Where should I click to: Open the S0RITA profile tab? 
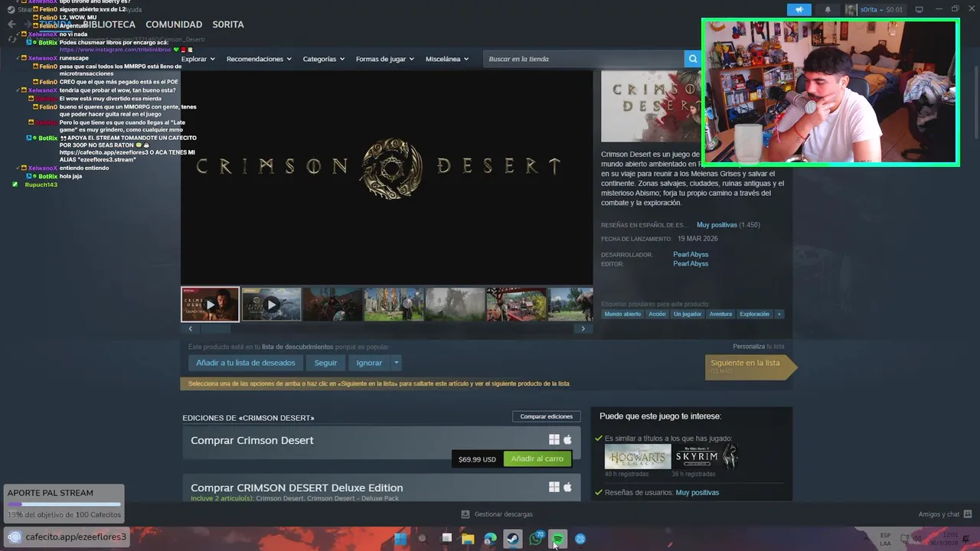[x=228, y=24]
